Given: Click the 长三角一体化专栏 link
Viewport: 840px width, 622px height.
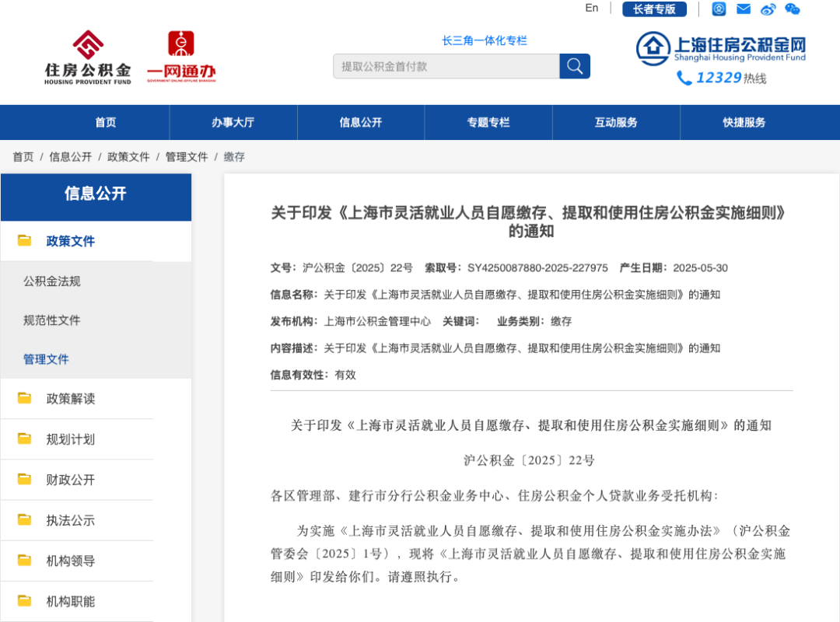Looking at the screenshot, I should click(x=485, y=40).
